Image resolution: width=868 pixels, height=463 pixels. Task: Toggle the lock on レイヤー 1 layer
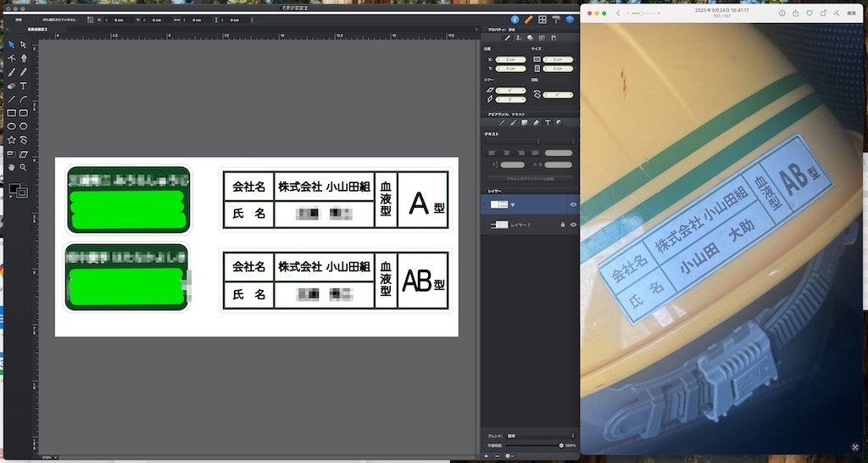pos(563,225)
